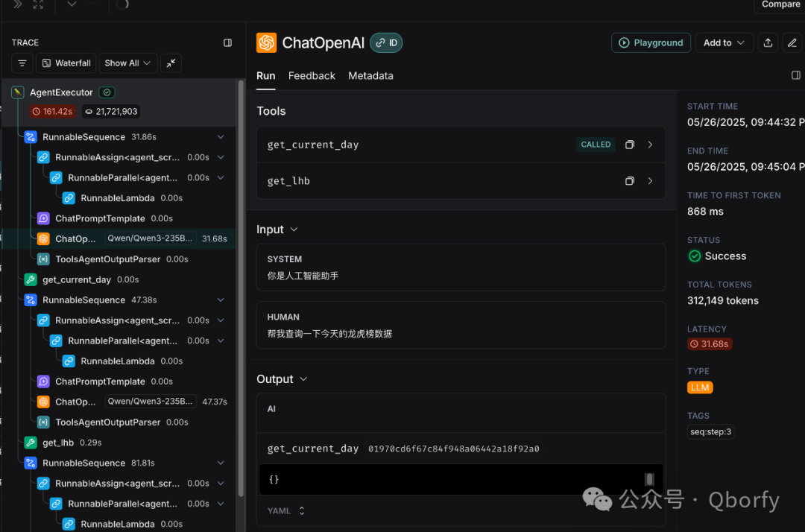Click the expand fullscreen icon at top
This screenshot has height=532, width=805.
pyautogui.click(x=39, y=4)
